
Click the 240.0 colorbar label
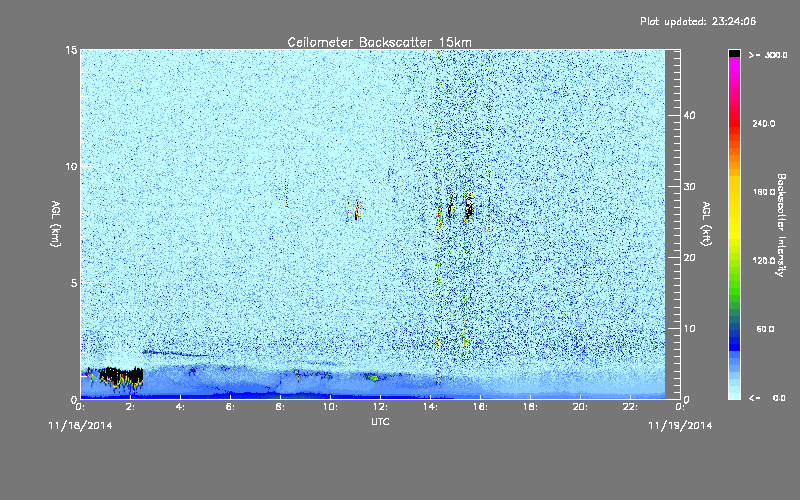(x=764, y=123)
